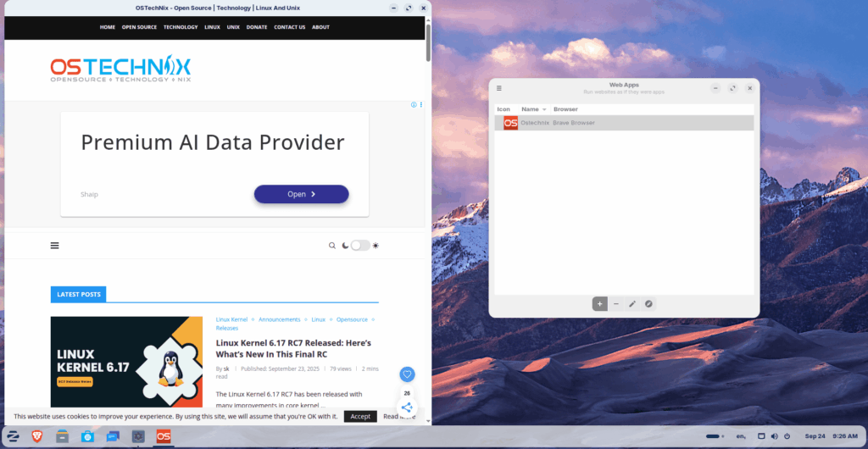Select Brave Browser cell in Ostechnix row
868x449 pixels.
point(574,123)
